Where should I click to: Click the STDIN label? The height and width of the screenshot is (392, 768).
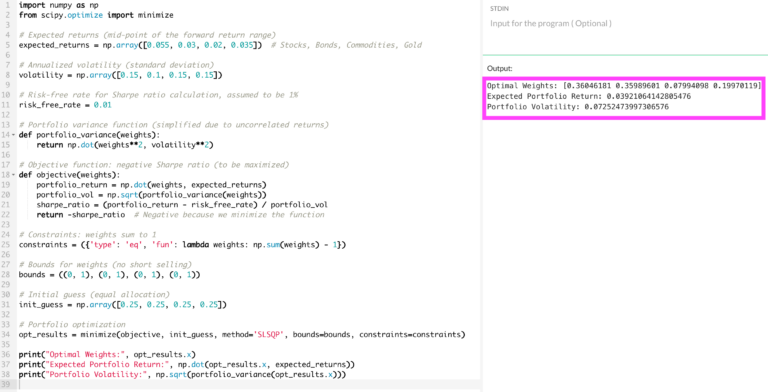click(x=499, y=8)
